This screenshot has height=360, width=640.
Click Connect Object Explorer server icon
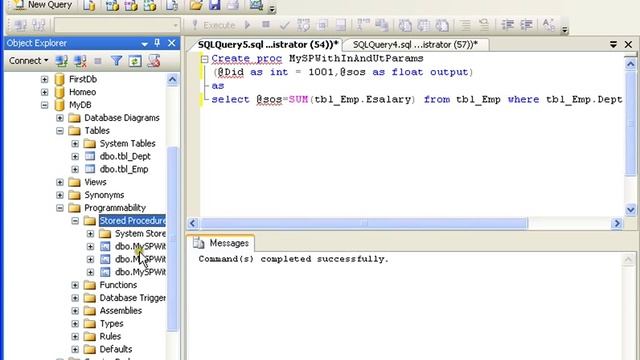(62, 61)
